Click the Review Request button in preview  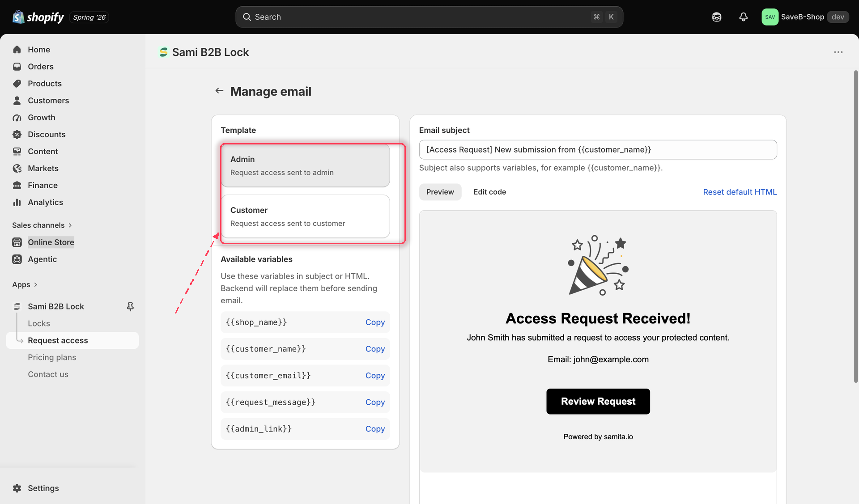click(598, 401)
